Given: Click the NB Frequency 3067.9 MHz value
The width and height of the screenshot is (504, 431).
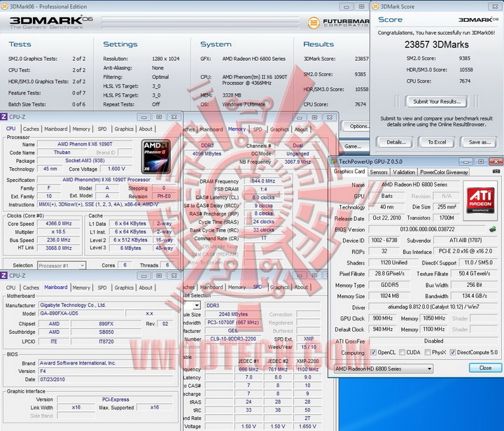Looking at the screenshot, I should pos(297,162).
